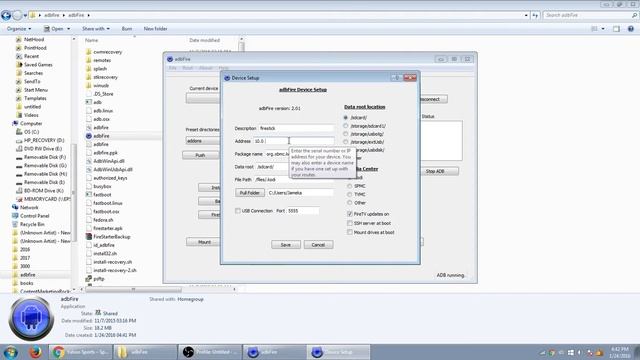Screen dimensions: 640x360
Task: Check the USB Connection box
Action: [x=238, y=211]
